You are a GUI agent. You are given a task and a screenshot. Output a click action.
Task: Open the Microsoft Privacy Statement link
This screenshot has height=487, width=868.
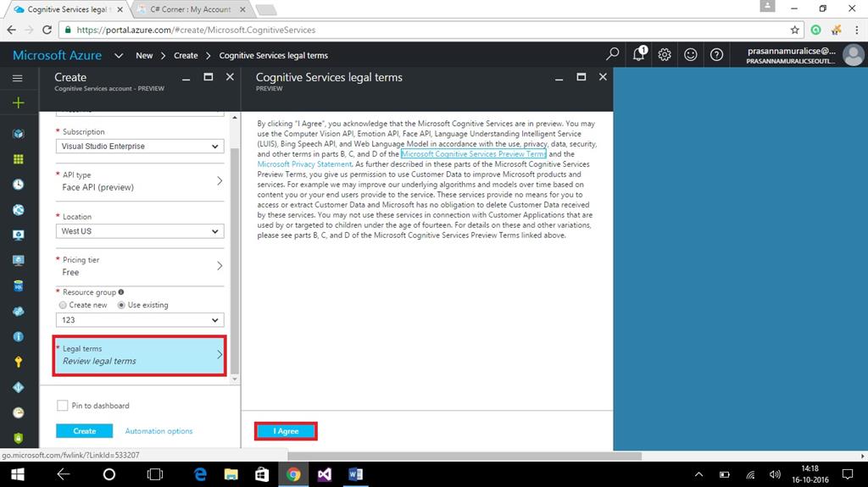point(304,163)
